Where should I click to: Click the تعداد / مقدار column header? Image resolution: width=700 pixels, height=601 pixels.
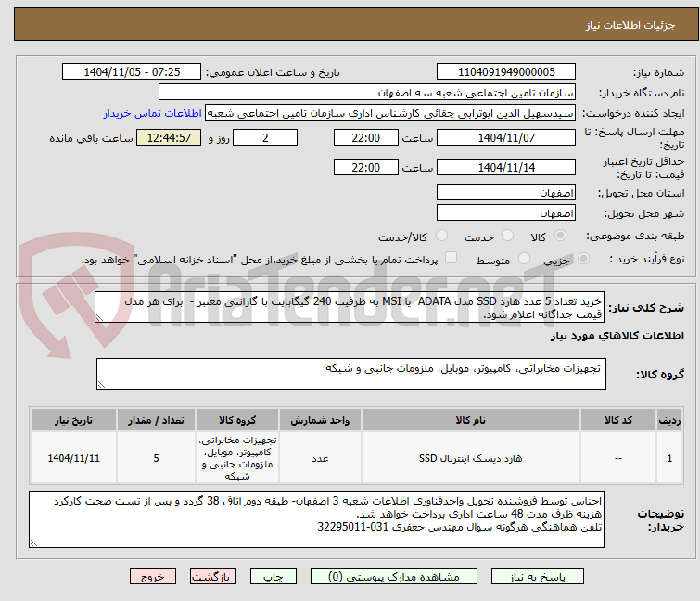point(156,420)
